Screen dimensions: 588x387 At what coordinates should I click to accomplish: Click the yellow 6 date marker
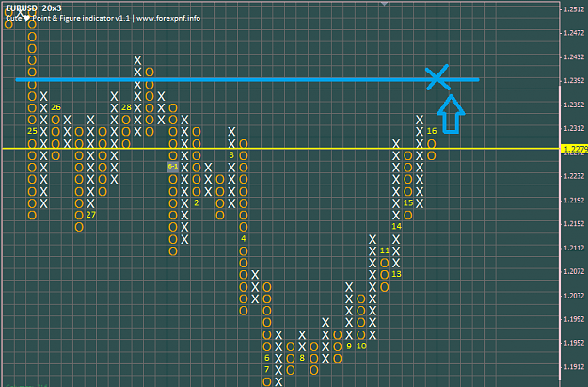point(266,358)
